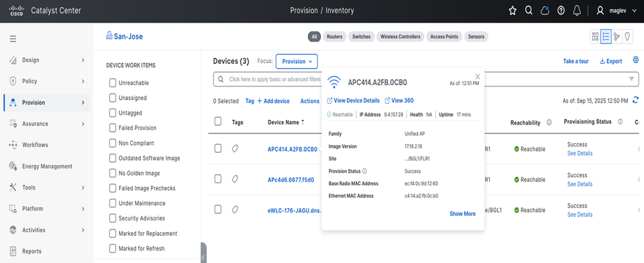The height and width of the screenshot is (263, 644).
Task: Check the Unreachable filter
Action: click(113, 83)
